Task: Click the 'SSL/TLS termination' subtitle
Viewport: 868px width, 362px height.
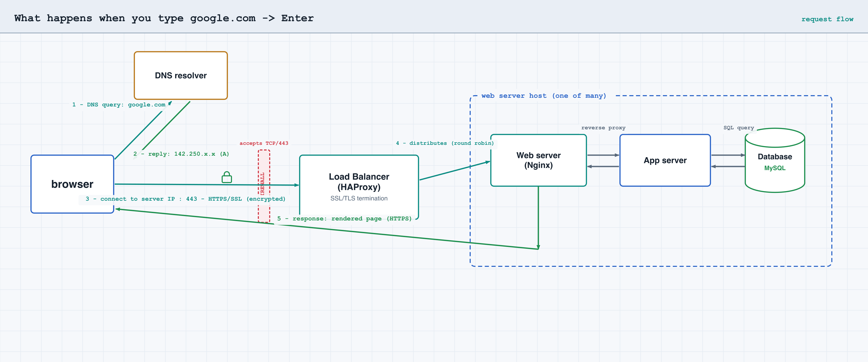Action: [x=359, y=198]
